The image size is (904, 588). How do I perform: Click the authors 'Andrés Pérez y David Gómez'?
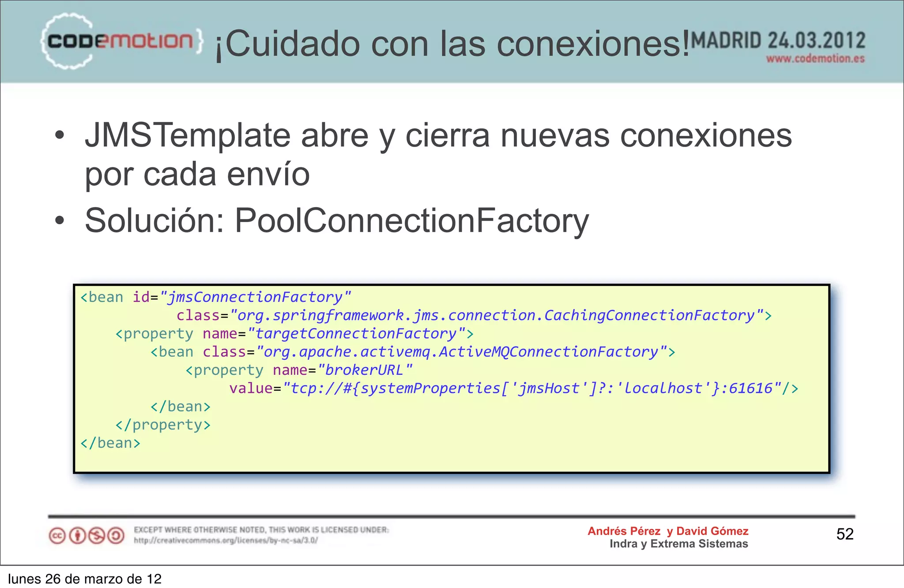(x=668, y=531)
